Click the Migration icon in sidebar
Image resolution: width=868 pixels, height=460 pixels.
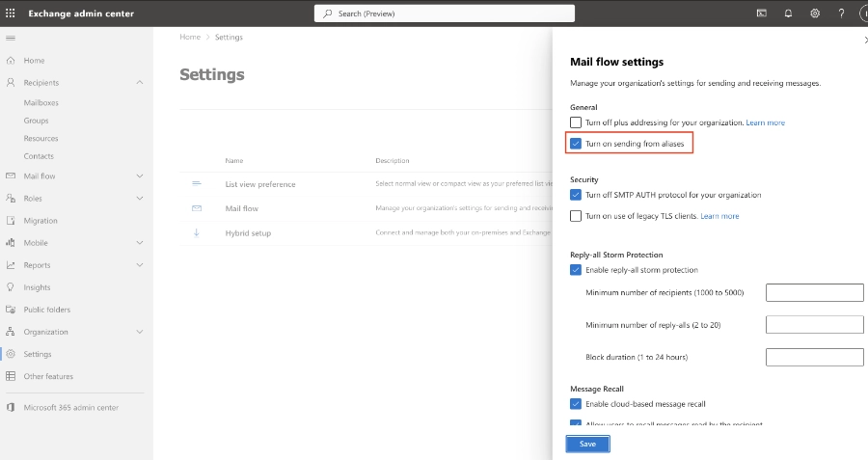11,220
